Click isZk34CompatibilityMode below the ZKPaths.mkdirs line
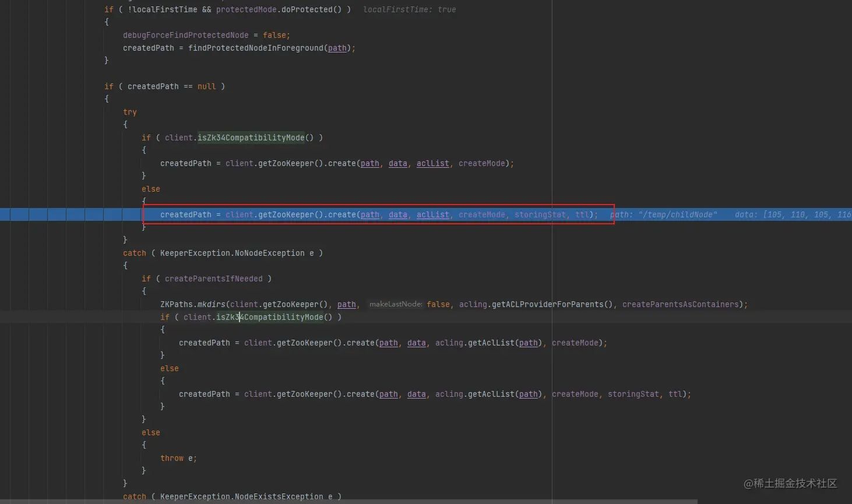Image resolution: width=852 pixels, height=504 pixels. pyautogui.click(x=269, y=317)
